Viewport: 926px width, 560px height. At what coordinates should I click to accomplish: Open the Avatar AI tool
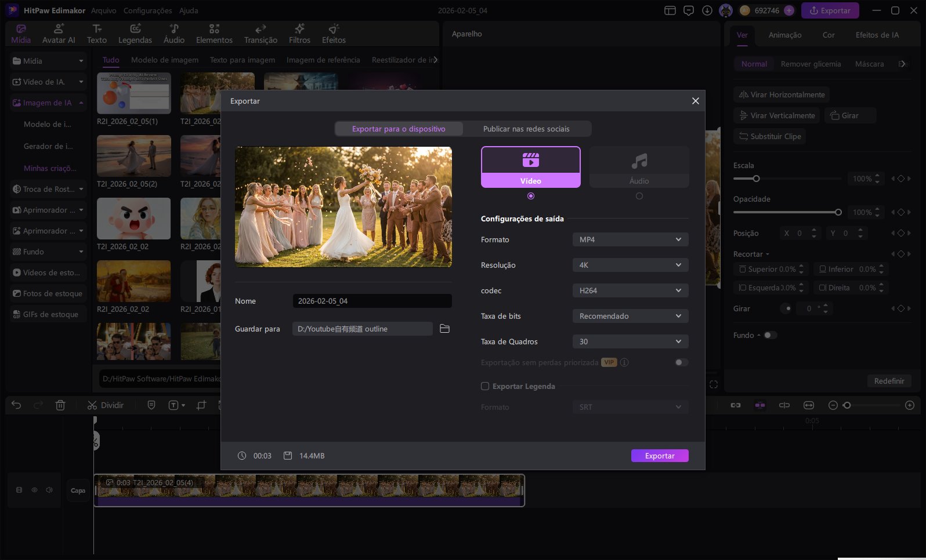click(59, 34)
